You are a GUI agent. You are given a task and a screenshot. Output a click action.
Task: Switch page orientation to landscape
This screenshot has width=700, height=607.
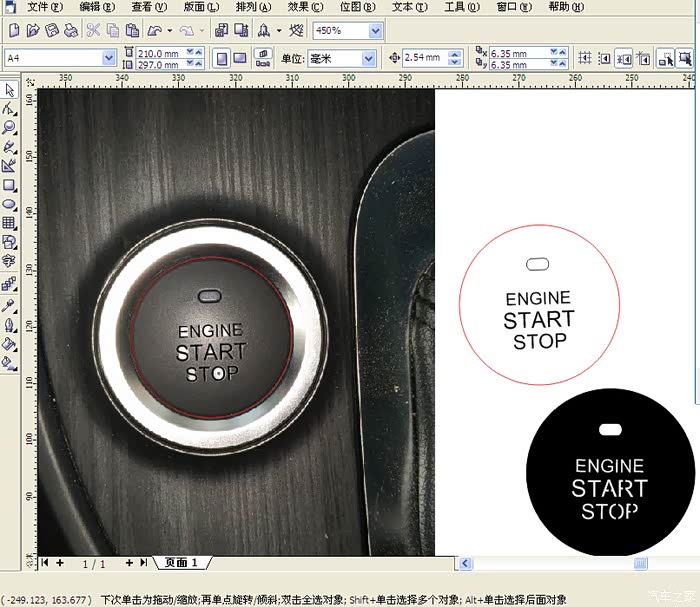pos(241,58)
